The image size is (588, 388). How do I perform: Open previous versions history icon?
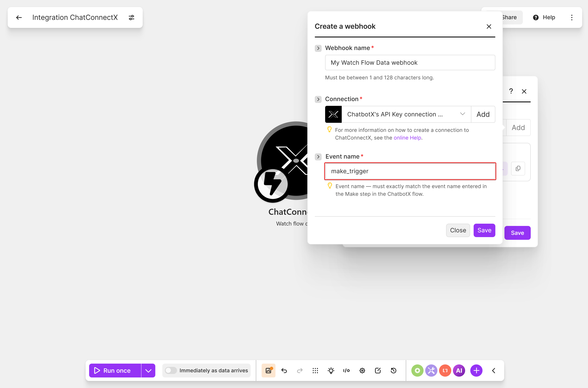393,370
